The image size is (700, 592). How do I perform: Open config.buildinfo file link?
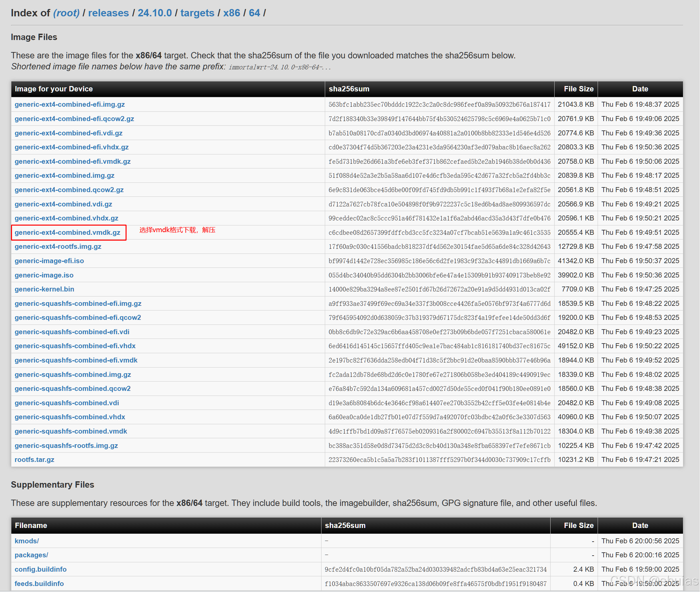coord(41,569)
